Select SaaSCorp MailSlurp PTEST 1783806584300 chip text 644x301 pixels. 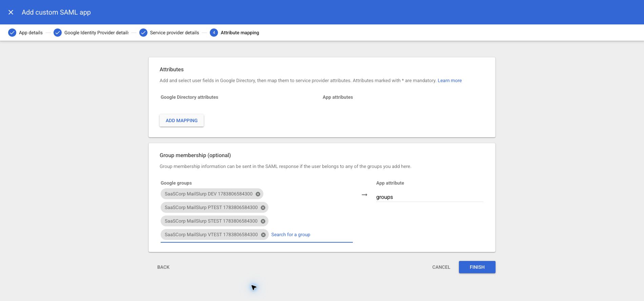[x=211, y=207]
